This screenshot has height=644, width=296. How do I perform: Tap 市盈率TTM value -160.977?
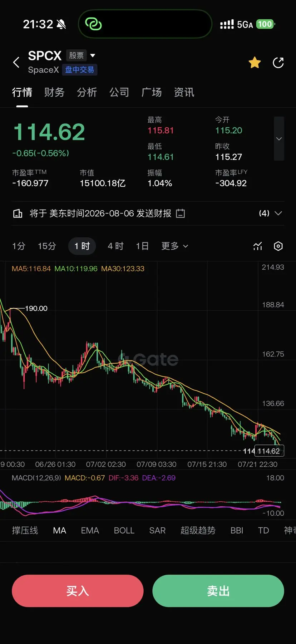point(30,183)
